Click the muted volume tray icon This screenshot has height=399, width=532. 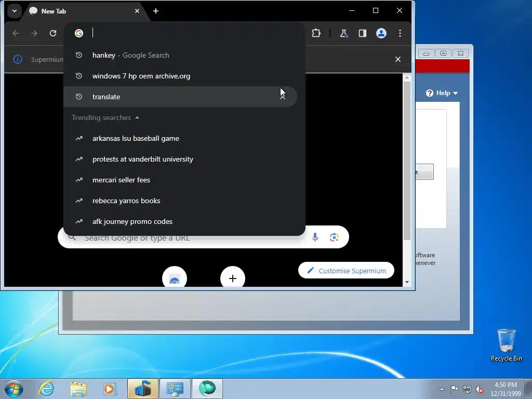(x=480, y=389)
